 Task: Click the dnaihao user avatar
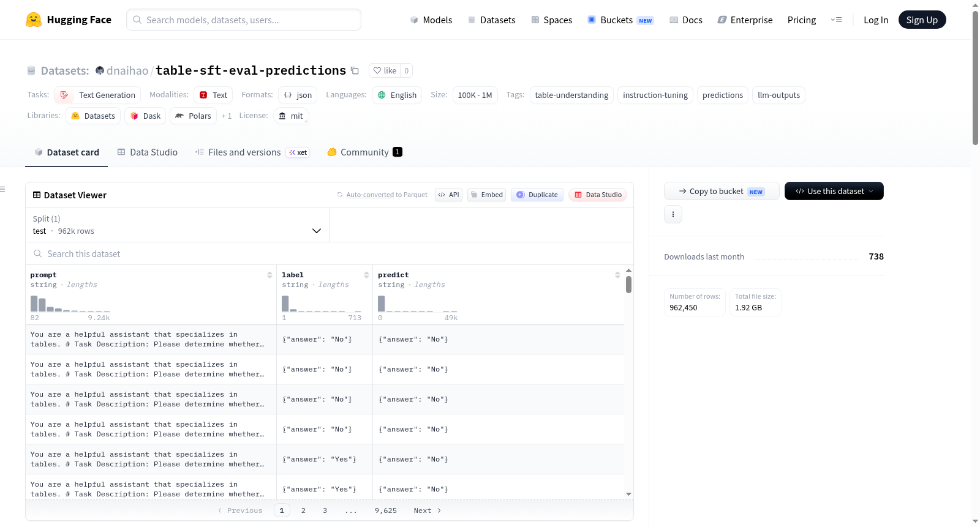(100, 70)
